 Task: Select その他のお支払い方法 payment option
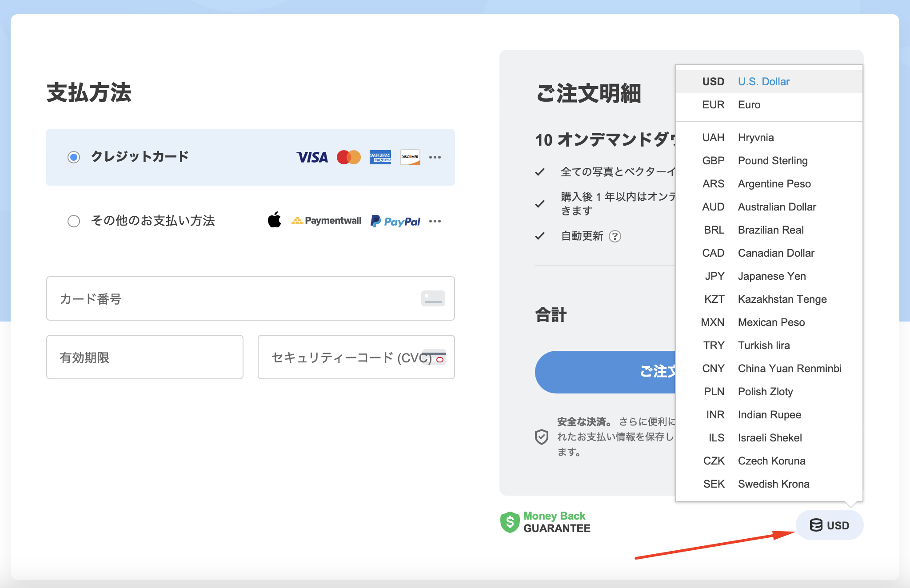point(74,221)
